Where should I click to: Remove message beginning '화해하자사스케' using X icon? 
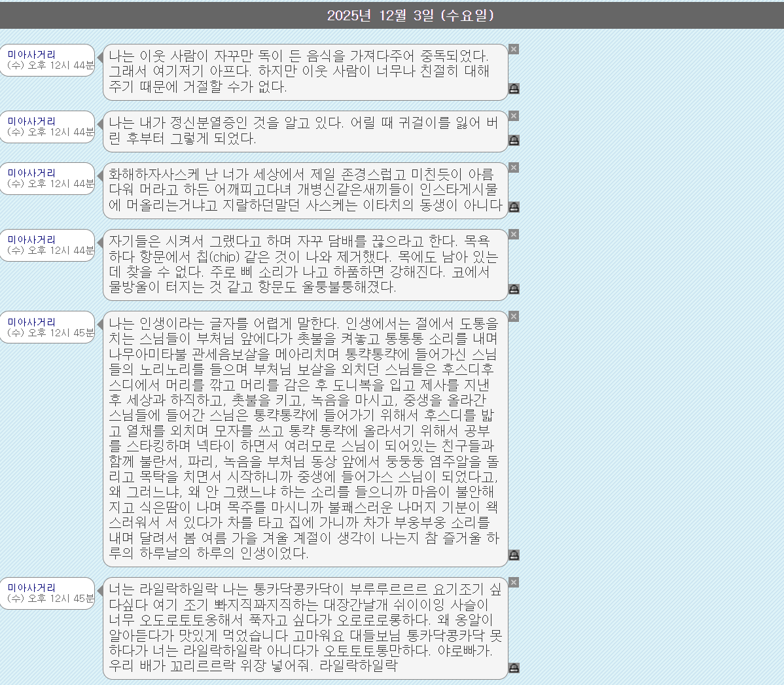[514, 167]
